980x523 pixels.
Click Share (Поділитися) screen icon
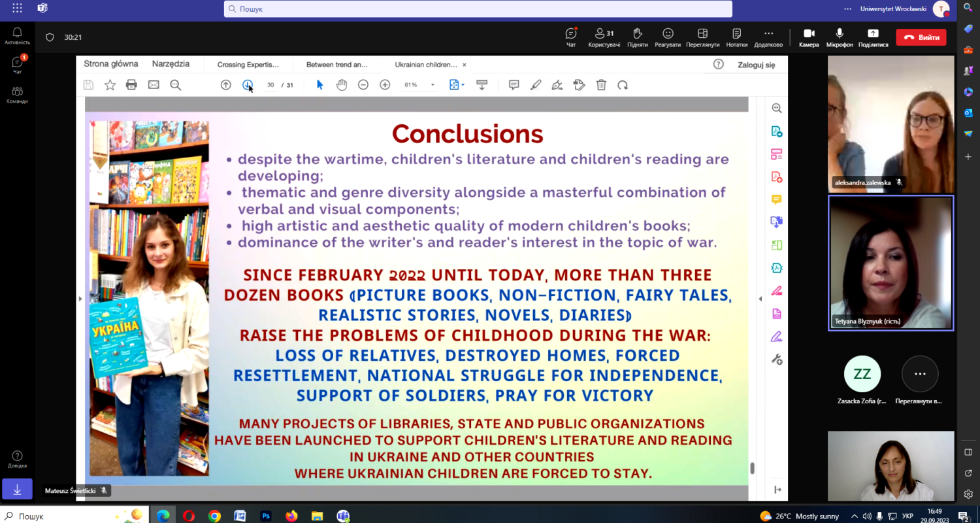(873, 34)
